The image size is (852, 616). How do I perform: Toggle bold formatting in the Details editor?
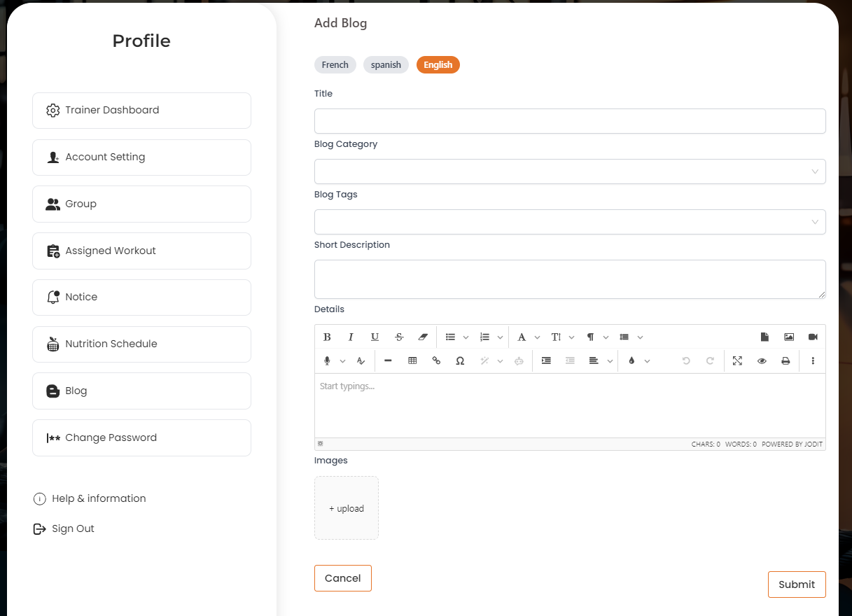[x=327, y=337]
